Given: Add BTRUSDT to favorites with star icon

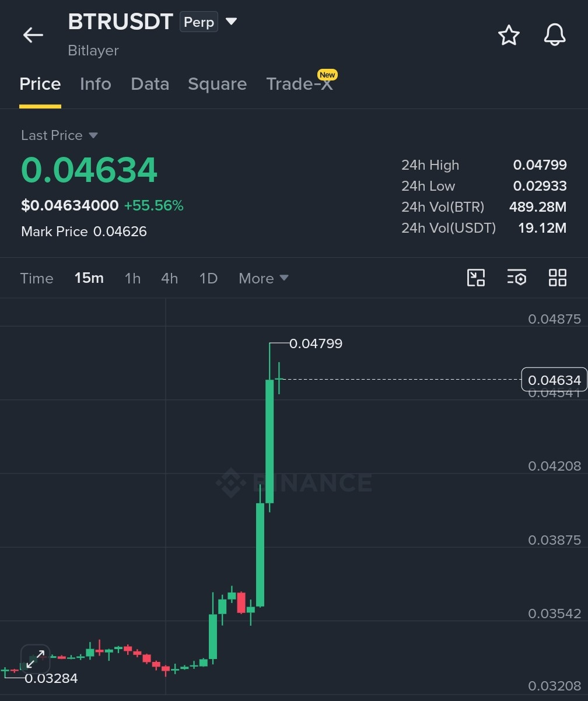Looking at the screenshot, I should tap(509, 35).
